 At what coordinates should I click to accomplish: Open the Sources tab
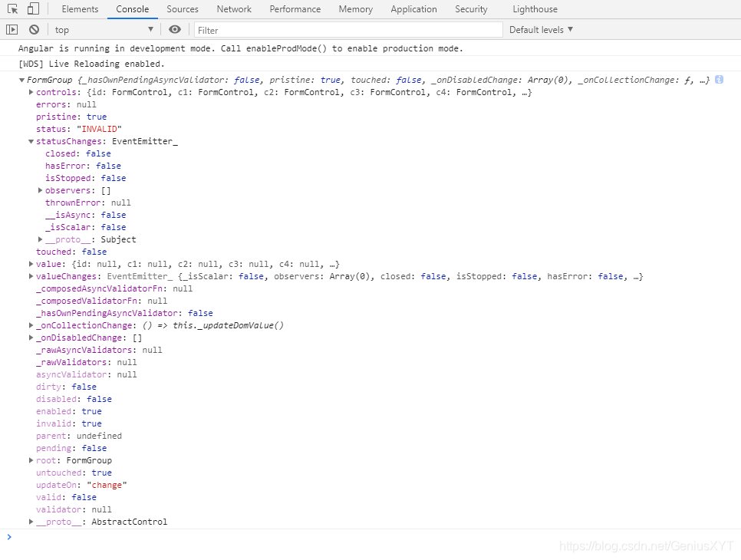pyautogui.click(x=183, y=9)
